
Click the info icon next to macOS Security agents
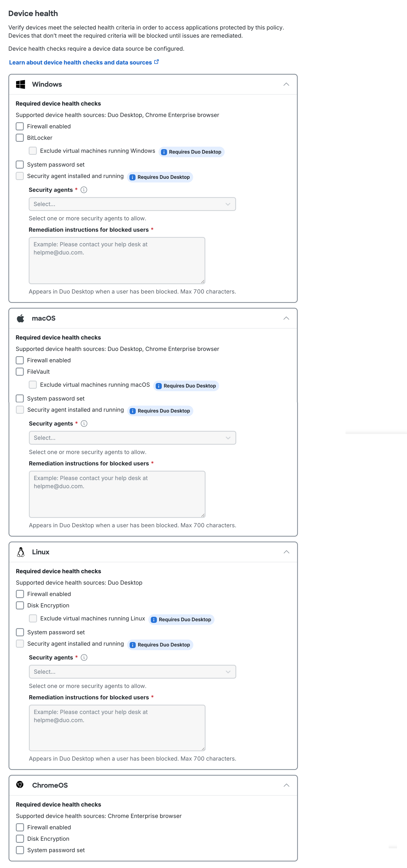84,424
